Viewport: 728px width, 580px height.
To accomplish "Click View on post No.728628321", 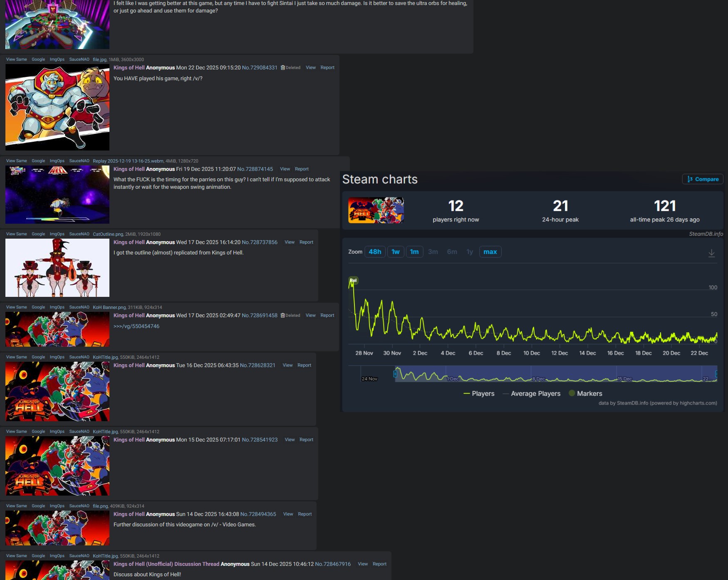I will [x=287, y=365].
